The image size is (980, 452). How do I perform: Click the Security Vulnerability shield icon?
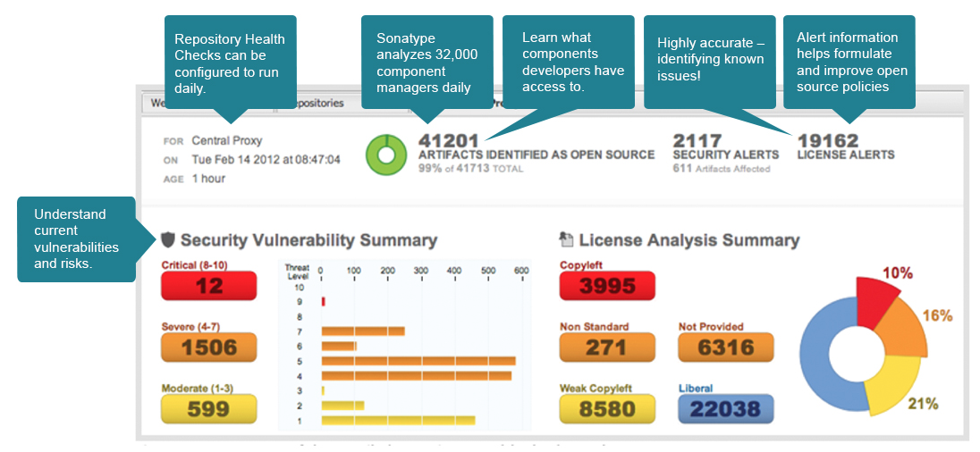(167, 239)
